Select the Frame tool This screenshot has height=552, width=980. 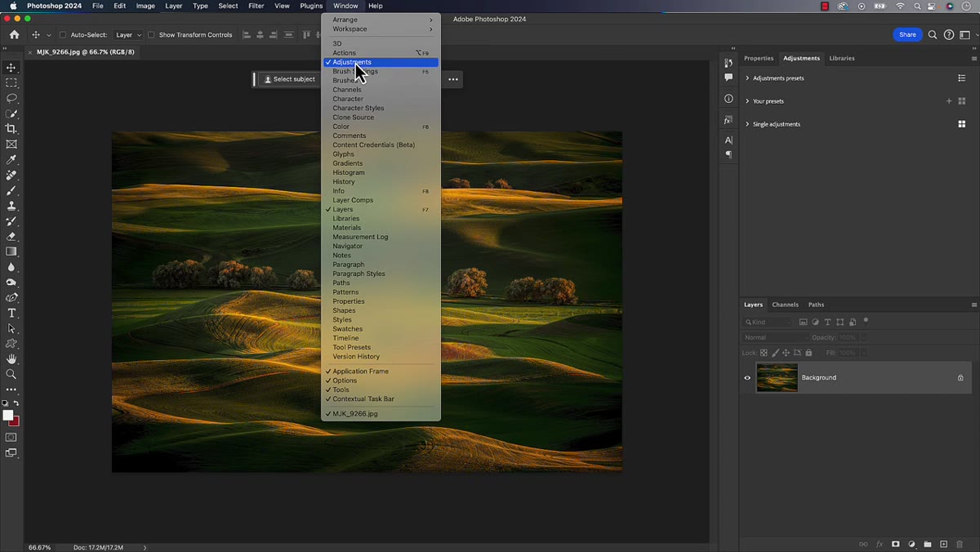tap(11, 145)
